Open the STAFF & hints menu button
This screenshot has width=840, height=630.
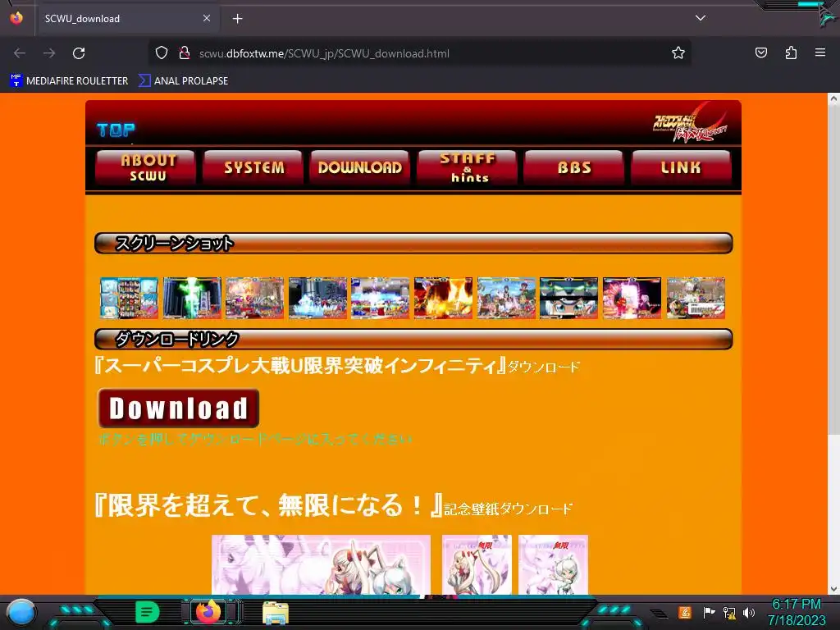[x=467, y=167]
